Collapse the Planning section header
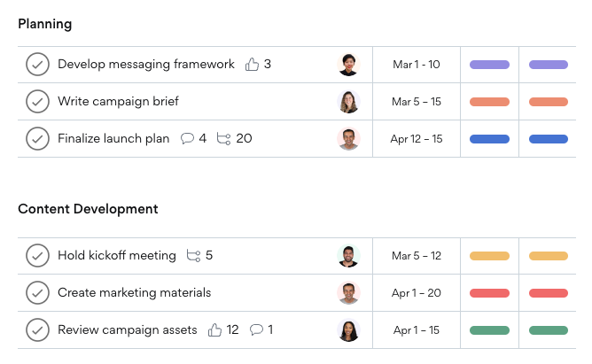The width and height of the screenshot is (592, 364). 45,25
